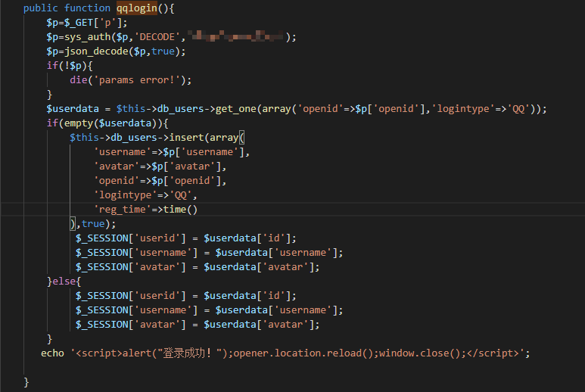This screenshot has height=392, width=585.
Task: Click the blurred key argument in sys_auth
Action: (235, 36)
